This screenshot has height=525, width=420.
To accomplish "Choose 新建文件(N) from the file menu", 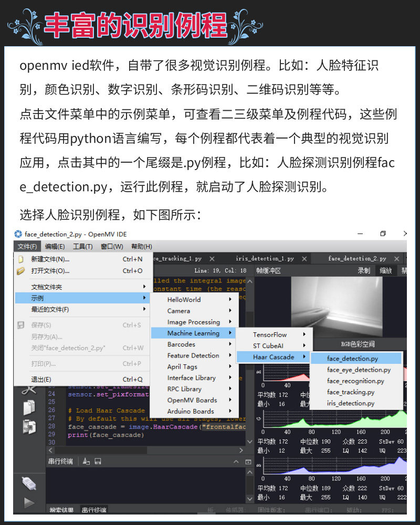I will [82, 259].
